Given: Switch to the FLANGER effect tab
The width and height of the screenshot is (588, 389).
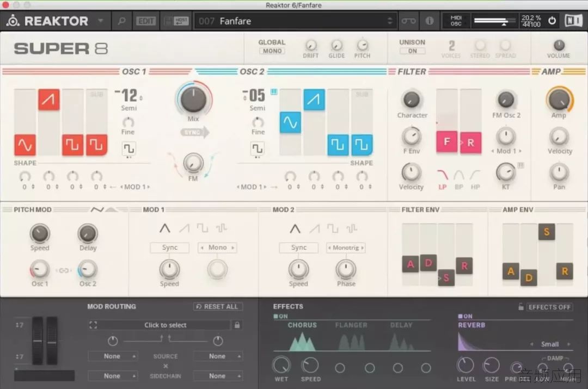Looking at the screenshot, I should (x=351, y=325).
